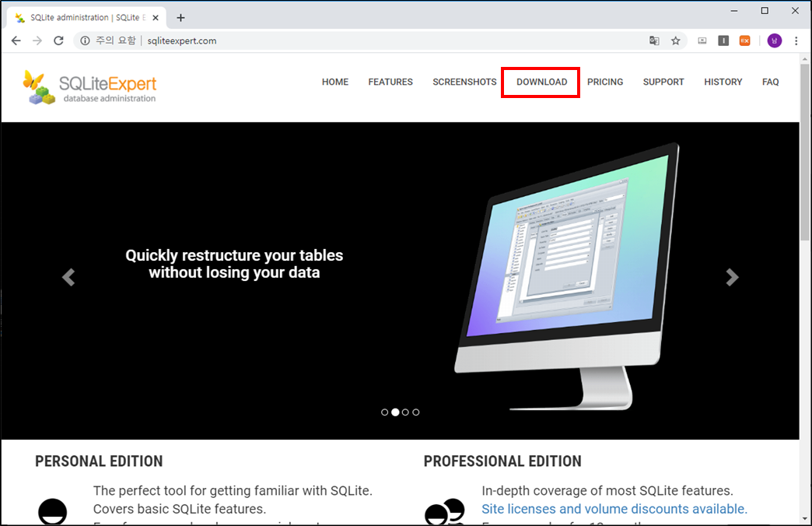Screen dimensions: 812x526
Task: Open the HISTORY page
Action: [x=723, y=82]
